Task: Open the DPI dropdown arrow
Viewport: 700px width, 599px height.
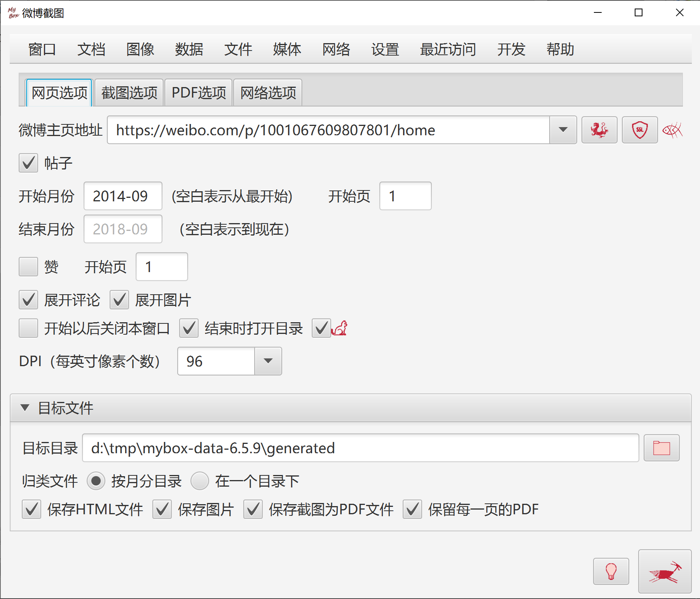Action: point(268,361)
